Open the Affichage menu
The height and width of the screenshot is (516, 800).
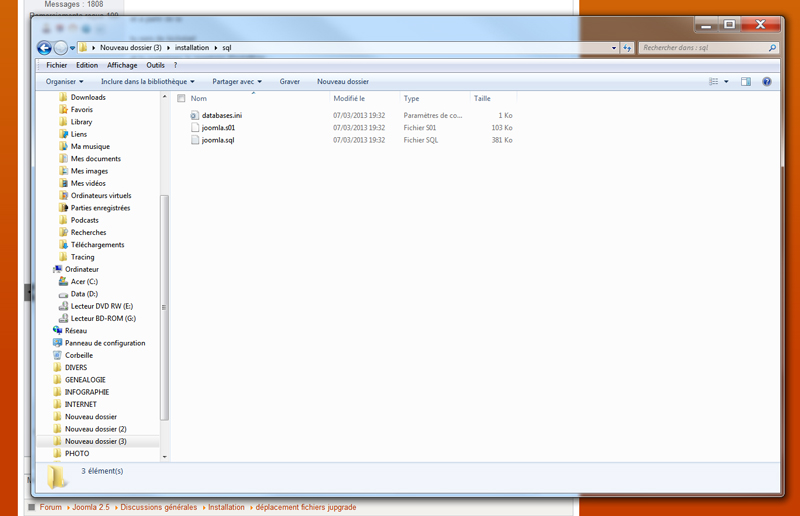[x=122, y=65]
